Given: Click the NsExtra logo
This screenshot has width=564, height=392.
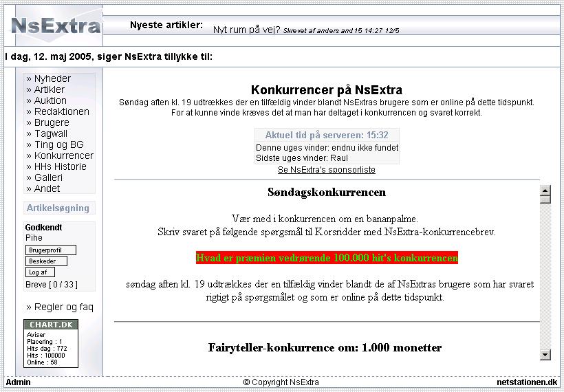Looking at the screenshot, I should point(56,25).
